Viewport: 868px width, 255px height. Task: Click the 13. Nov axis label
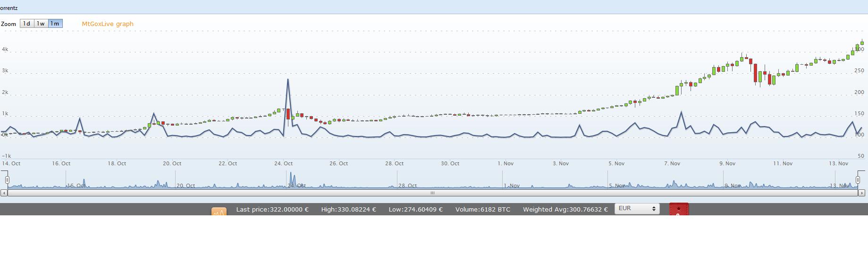point(839,163)
